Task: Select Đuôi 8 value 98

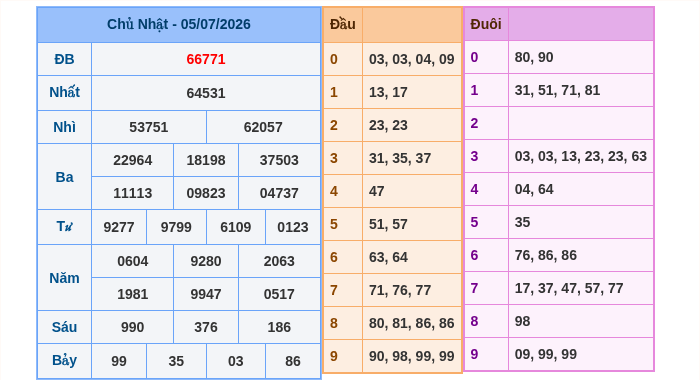Action: tap(522, 322)
